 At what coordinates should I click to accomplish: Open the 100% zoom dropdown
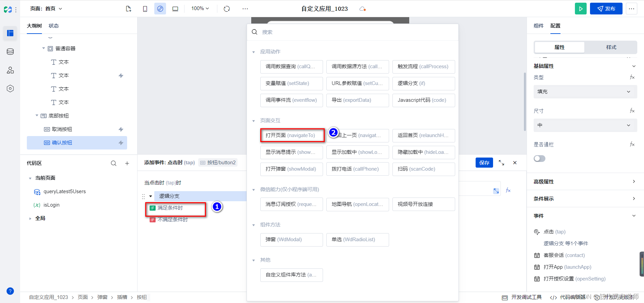point(200,9)
